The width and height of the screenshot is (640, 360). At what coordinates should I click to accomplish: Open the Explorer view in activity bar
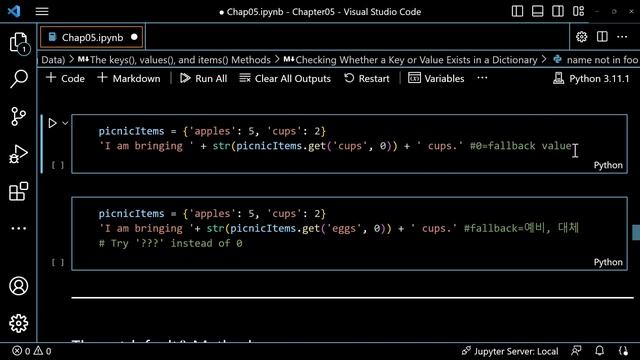(x=18, y=42)
